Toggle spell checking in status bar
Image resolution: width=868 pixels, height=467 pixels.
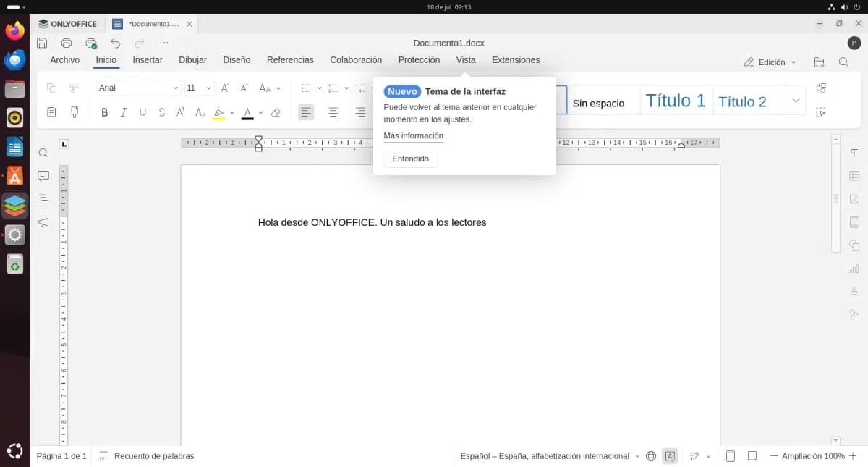[670, 456]
